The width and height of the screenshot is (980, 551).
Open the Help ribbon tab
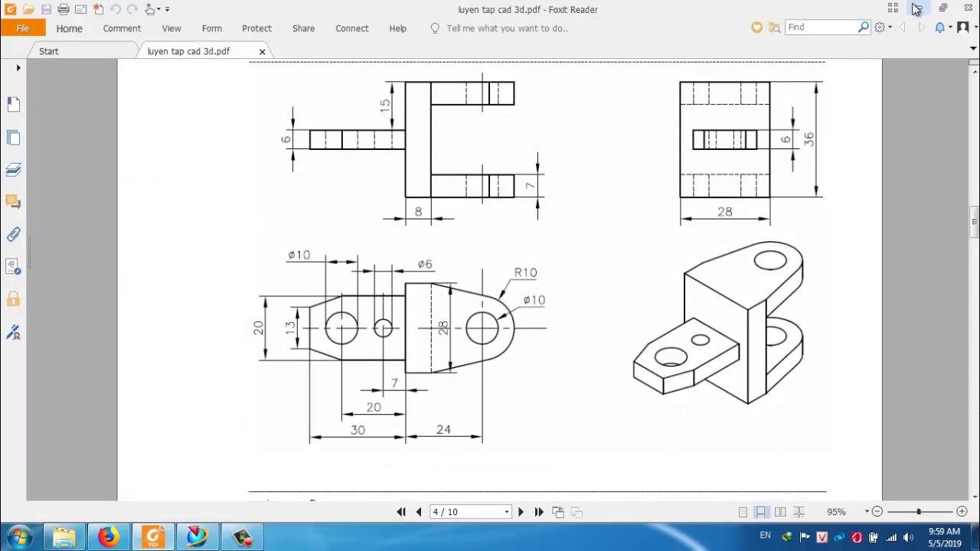coord(397,28)
